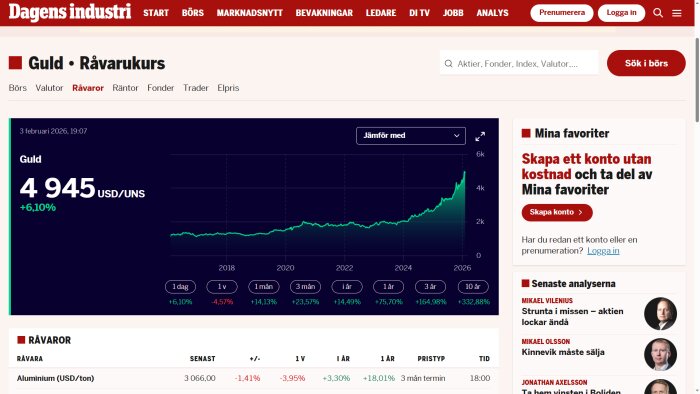Viewport: 700px width, 394px height.
Task: Sort table by PRISTYP column
Action: pyautogui.click(x=431, y=359)
